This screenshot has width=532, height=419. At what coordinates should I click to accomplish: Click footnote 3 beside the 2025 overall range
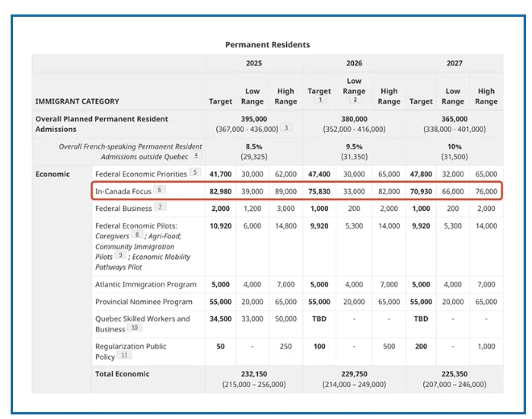pyautogui.click(x=286, y=128)
